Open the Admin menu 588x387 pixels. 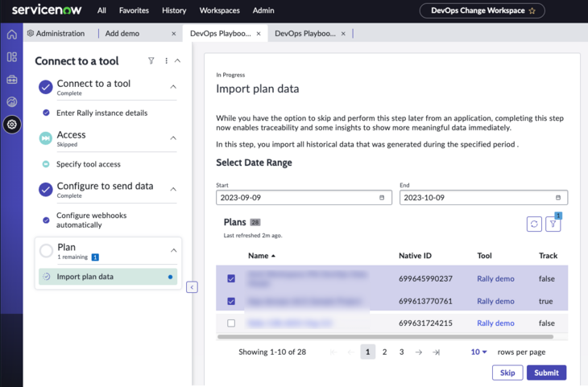point(263,10)
